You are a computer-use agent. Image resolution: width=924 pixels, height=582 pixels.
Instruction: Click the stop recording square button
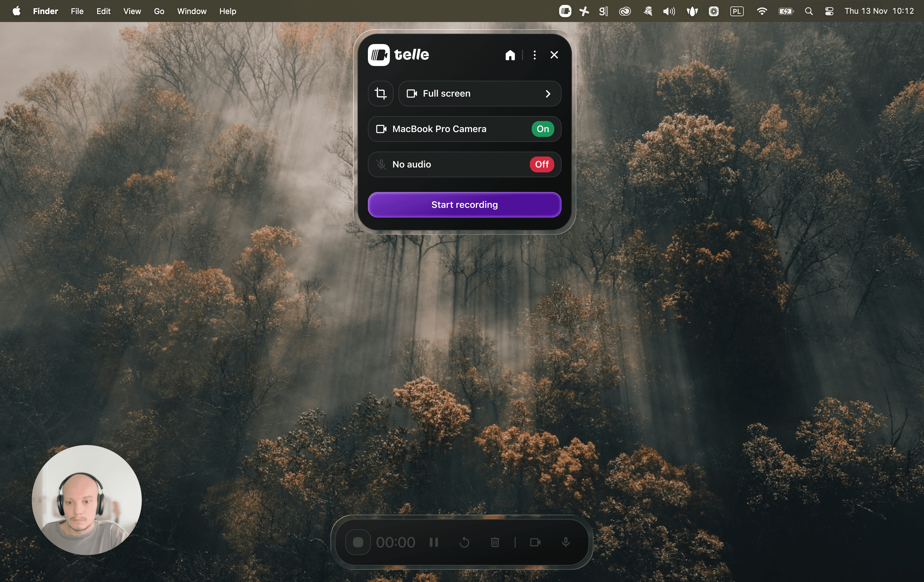(358, 542)
